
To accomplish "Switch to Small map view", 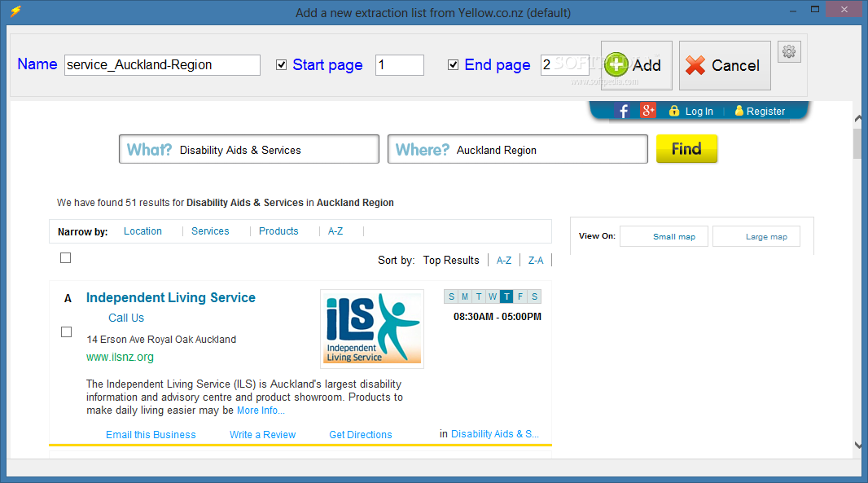I will pyautogui.click(x=664, y=236).
